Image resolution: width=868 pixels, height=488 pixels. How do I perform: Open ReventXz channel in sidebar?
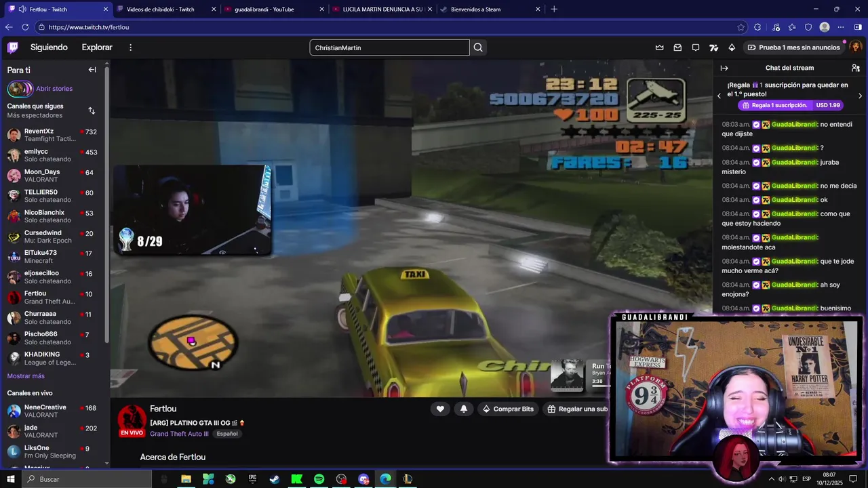[54, 135]
